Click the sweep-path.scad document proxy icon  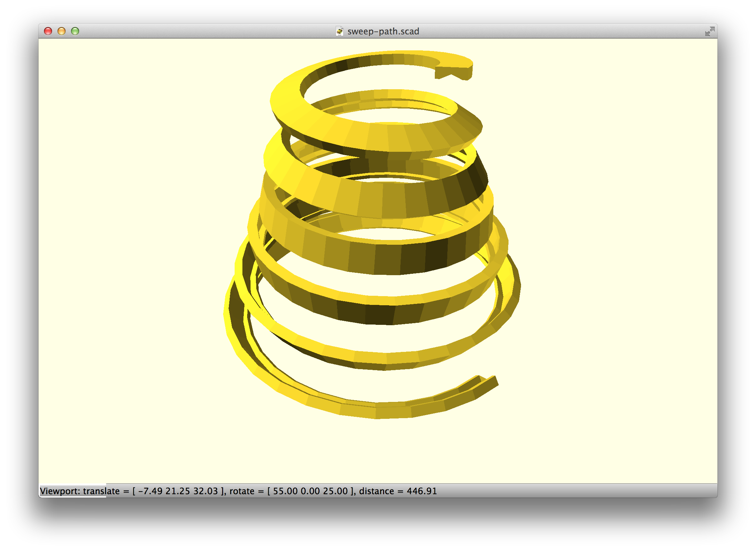(339, 31)
